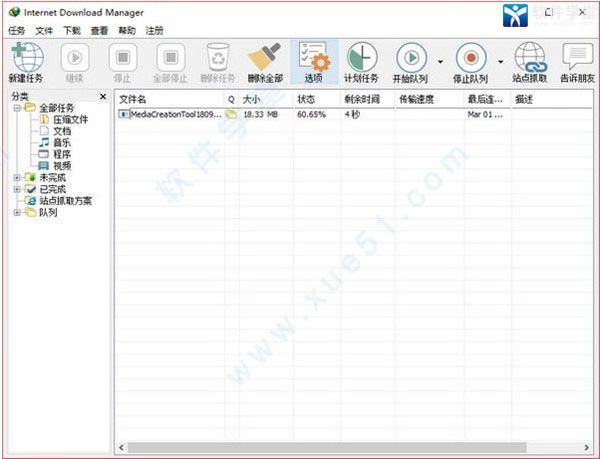
Task: Sort by 描述 column header
Action: (552, 99)
